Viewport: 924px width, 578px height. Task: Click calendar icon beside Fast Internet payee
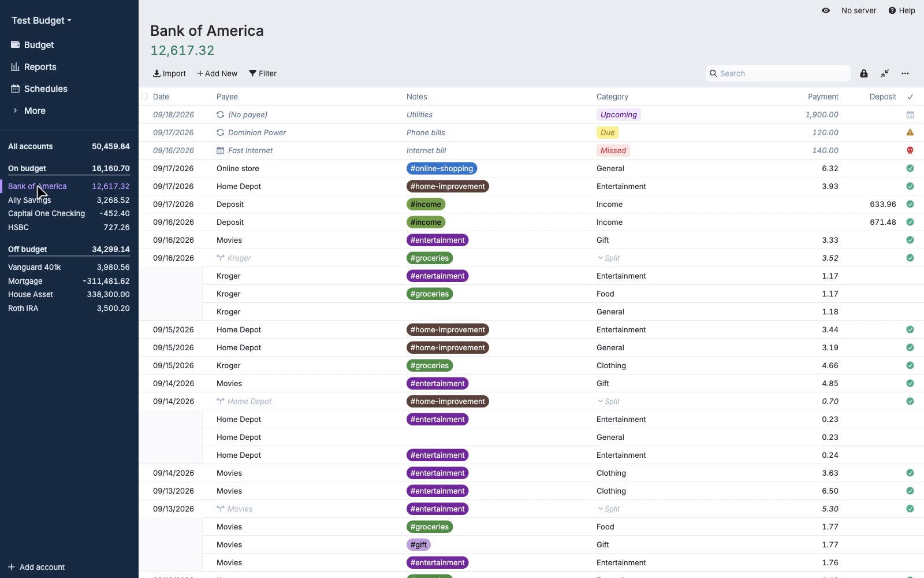220,150
